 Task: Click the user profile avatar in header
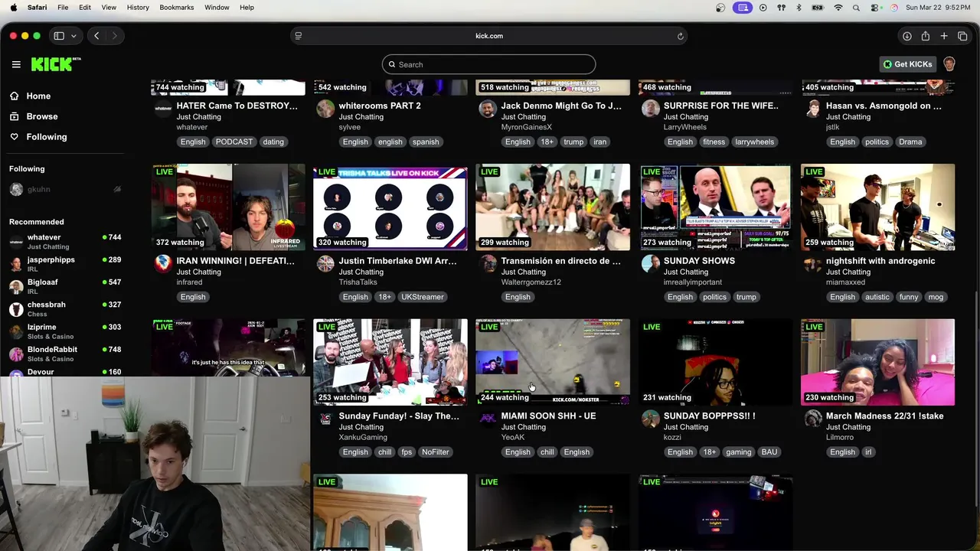[x=949, y=64]
